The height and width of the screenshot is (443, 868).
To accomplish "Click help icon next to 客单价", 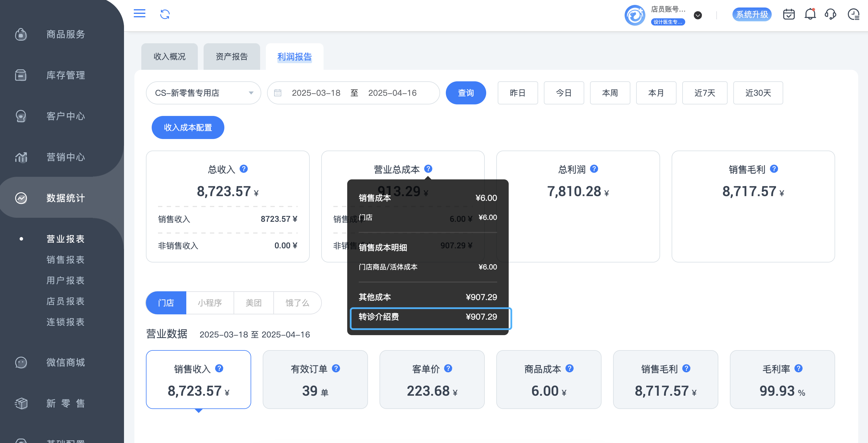I will click(x=448, y=369).
